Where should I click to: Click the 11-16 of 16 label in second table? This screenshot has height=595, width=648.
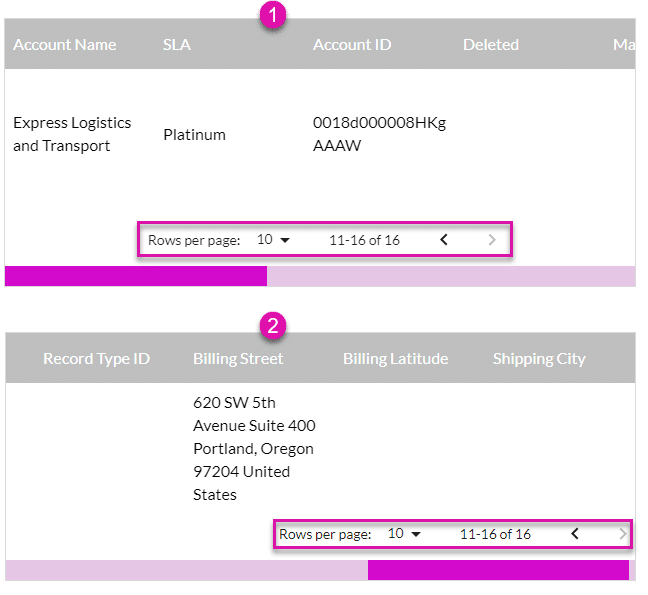(x=495, y=534)
